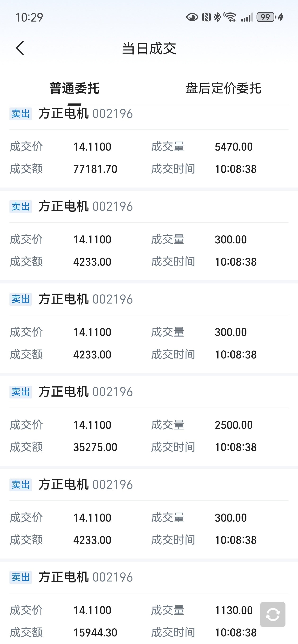Tap 方正电机 name in second record
Screen dimensions: 298x644
[x=63, y=206]
